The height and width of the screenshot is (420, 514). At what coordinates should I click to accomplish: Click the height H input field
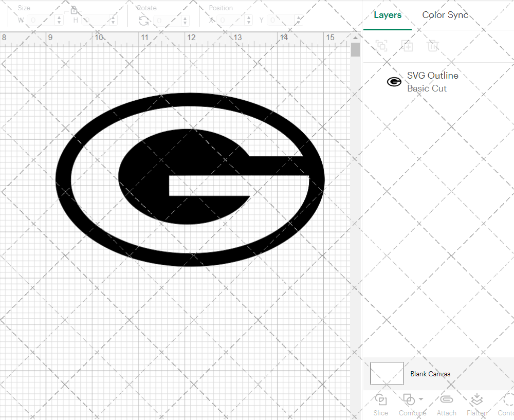[95, 21]
